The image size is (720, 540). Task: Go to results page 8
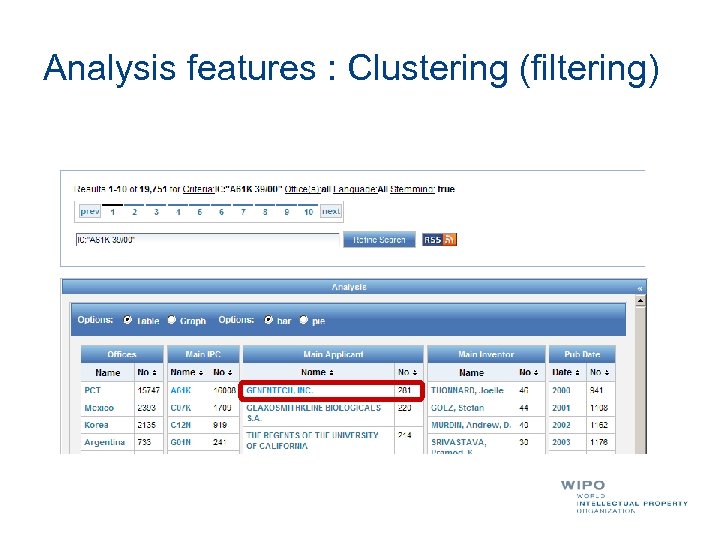265,212
